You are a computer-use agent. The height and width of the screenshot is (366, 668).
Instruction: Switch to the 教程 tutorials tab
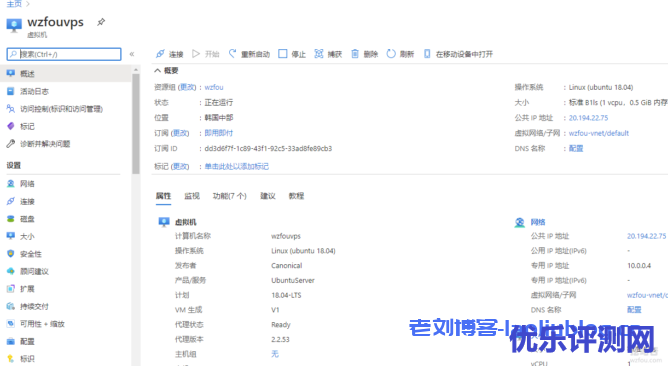pyautogui.click(x=296, y=196)
